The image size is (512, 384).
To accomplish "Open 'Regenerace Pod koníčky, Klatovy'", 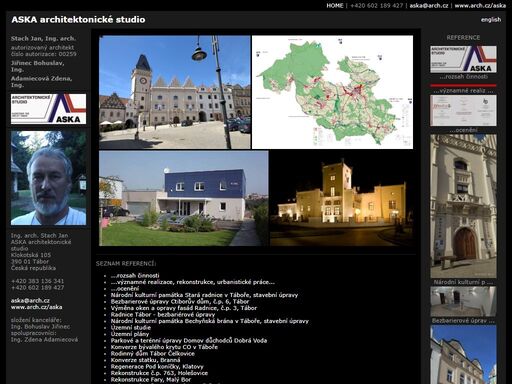I will coord(157,367).
